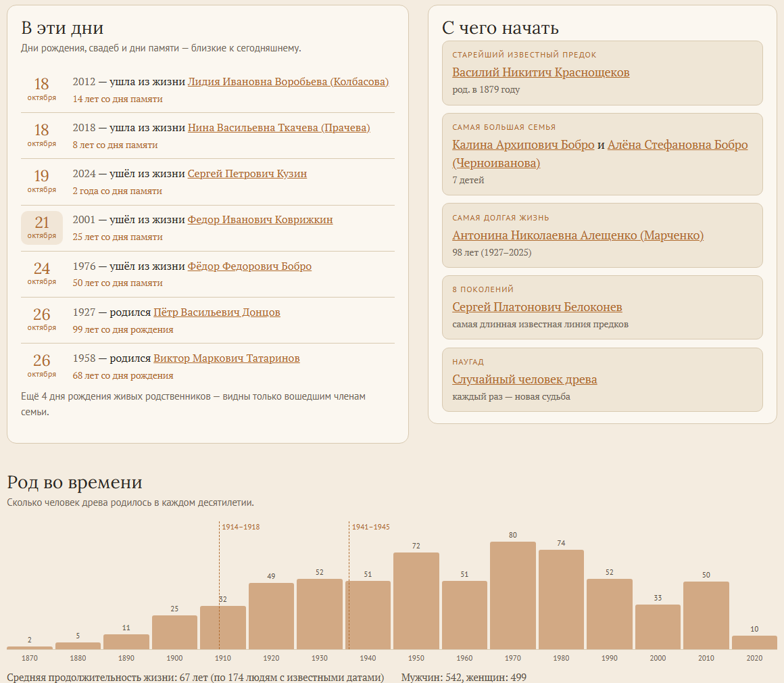
Task: Click the 1920 decade bar showing 49
Action: click(x=271, y=617)
